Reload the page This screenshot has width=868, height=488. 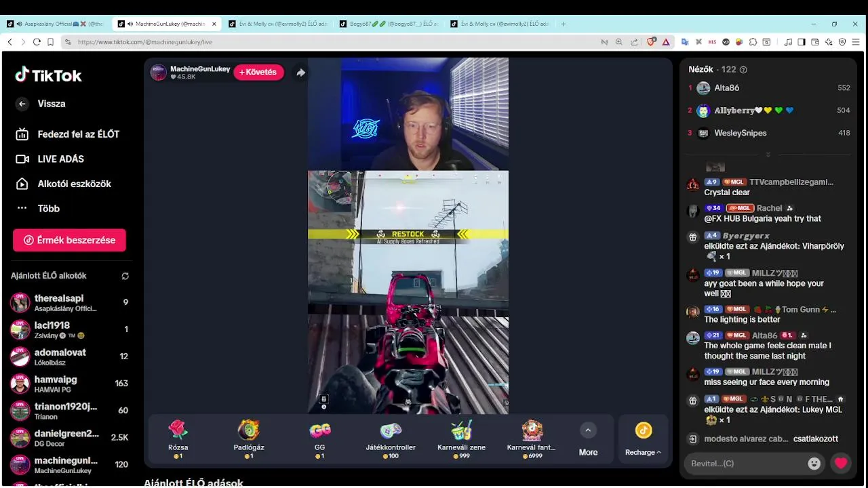pyautogui.click(x=37, y=42)
